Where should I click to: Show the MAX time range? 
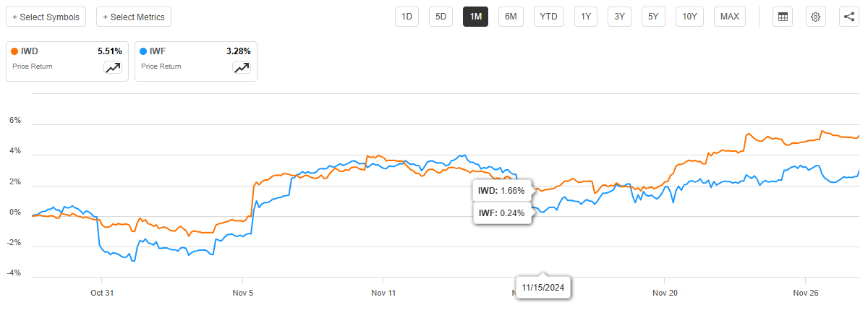[730, 17]
